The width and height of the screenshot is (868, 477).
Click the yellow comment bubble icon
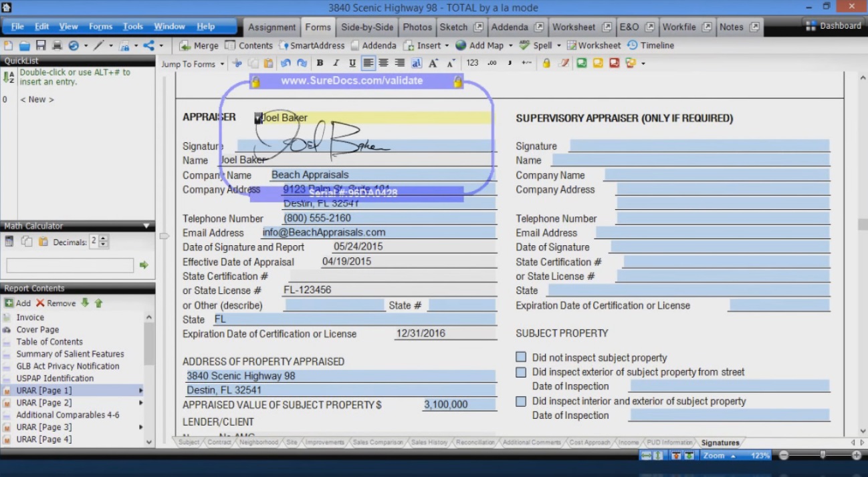[598, 63]
